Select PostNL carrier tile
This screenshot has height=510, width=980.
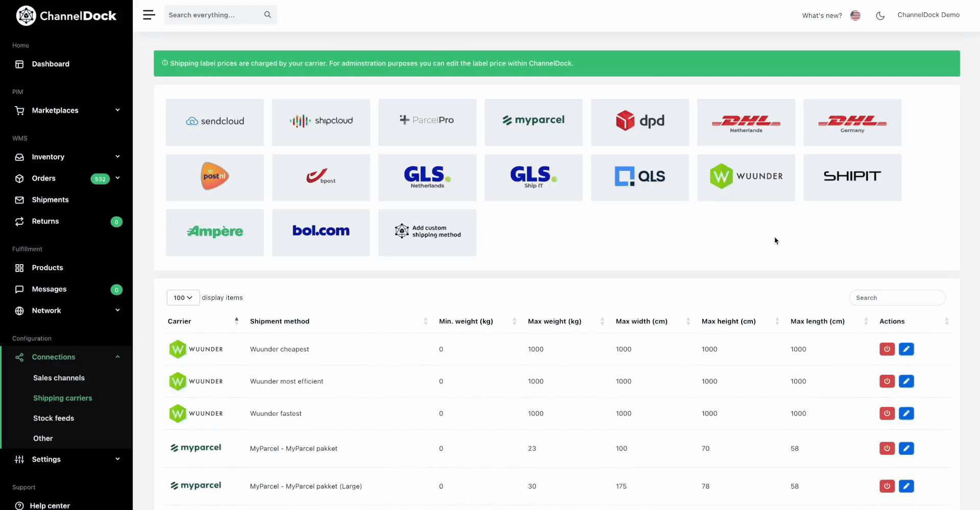215,177
